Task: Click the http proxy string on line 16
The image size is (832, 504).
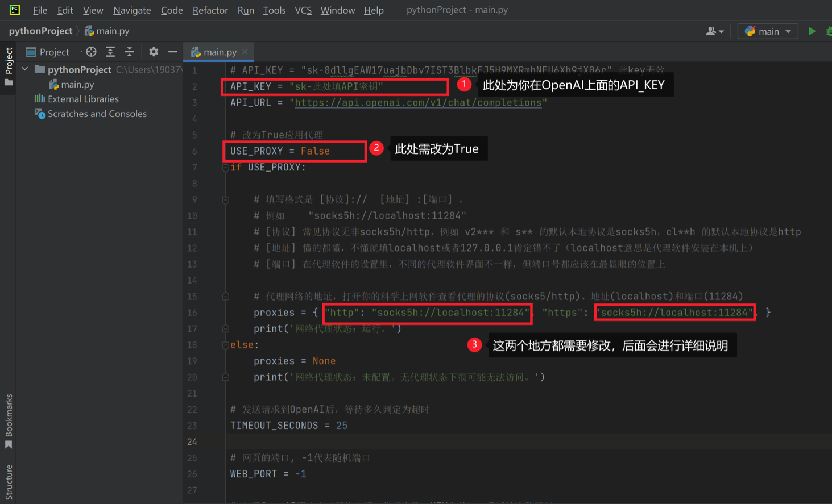Action: (450, 313)
